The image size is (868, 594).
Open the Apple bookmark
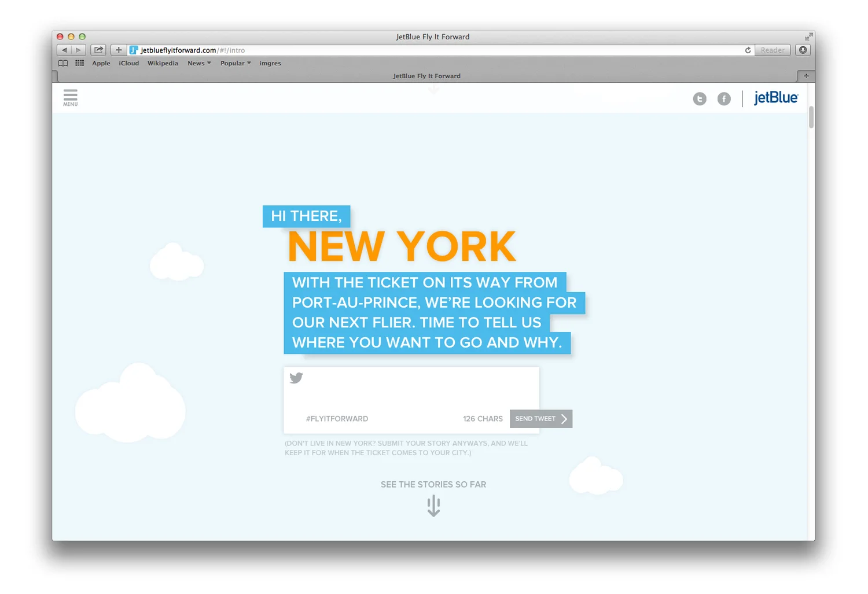101,63
